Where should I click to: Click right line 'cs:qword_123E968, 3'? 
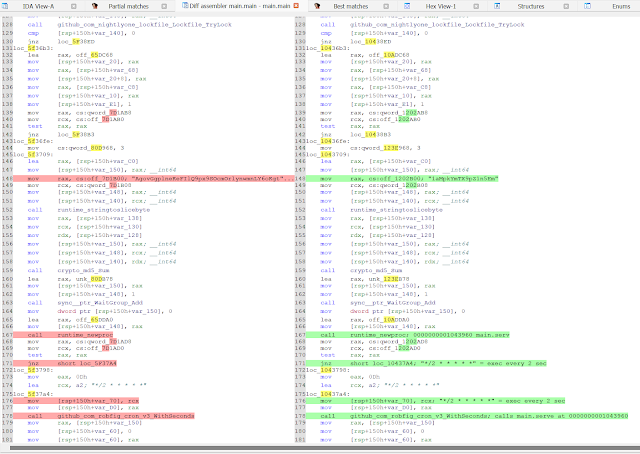click(x=370, y=148)
